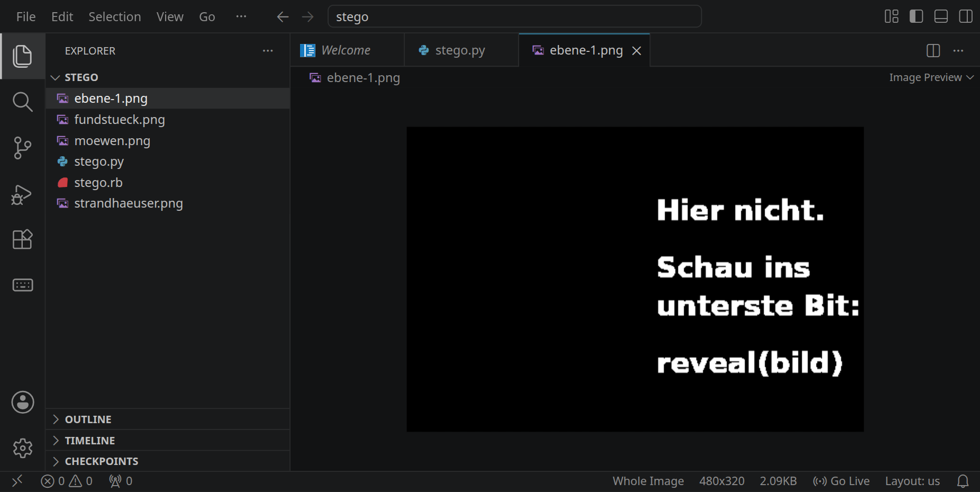Switch to the stego.py tab

[461, 50]
